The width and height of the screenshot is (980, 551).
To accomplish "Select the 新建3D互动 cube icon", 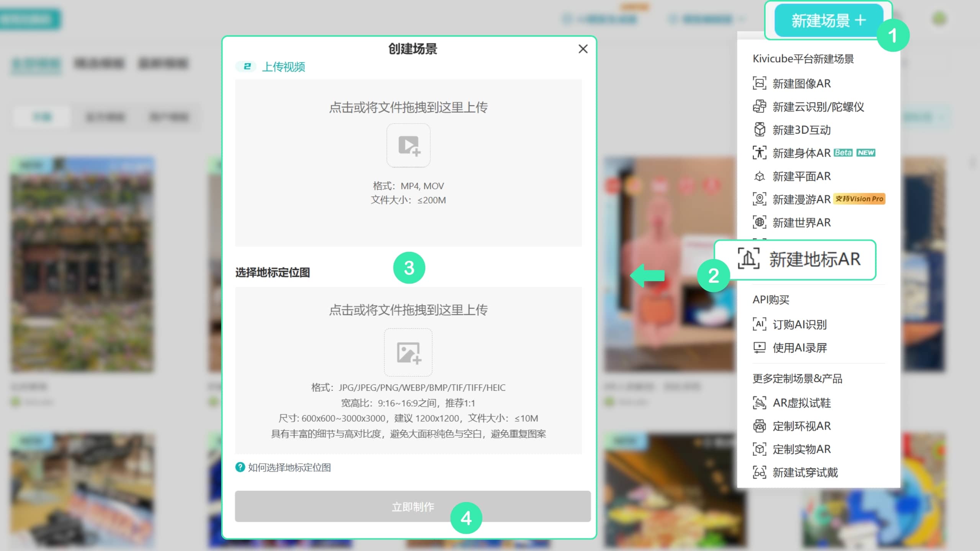I will (x=759, y=130).
